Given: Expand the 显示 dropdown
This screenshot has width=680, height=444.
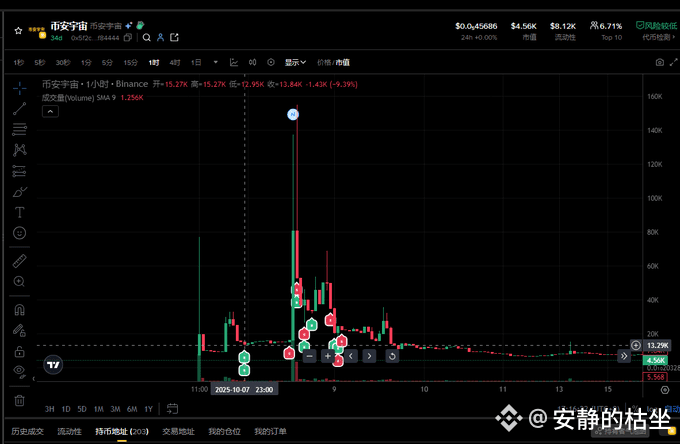Looking at the screenshot, I should click(x=295, y=62).
